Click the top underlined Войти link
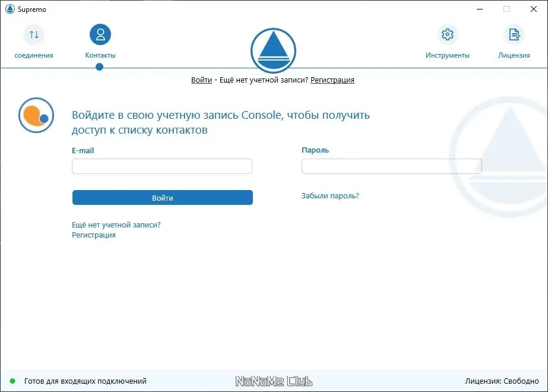Image resolution: width=548 pixels, height=392 pixels. click(x=202, y=80)
